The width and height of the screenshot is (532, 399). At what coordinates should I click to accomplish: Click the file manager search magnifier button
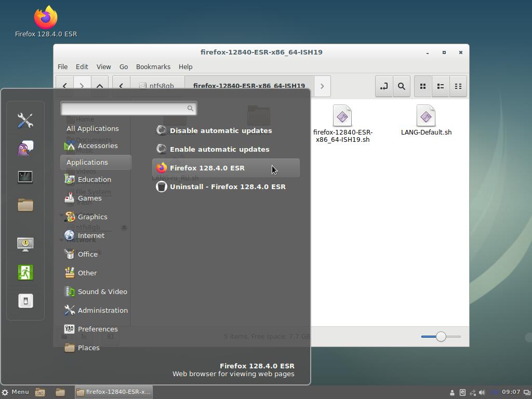click(x=402, y=86)
